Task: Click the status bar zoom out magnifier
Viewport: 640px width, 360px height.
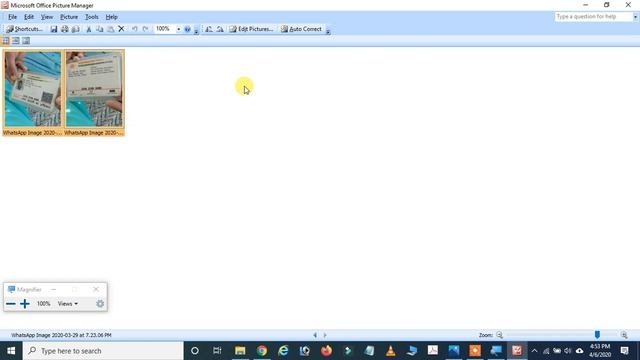Action: (x=500, y=335)
